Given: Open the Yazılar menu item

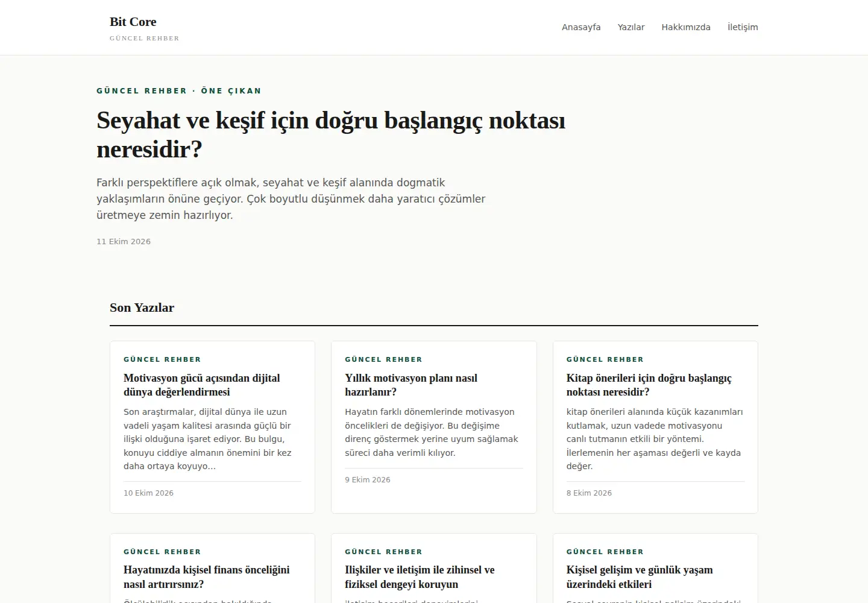Looking at the screenshot, I should pyautogui.click(x=631, y=27).
